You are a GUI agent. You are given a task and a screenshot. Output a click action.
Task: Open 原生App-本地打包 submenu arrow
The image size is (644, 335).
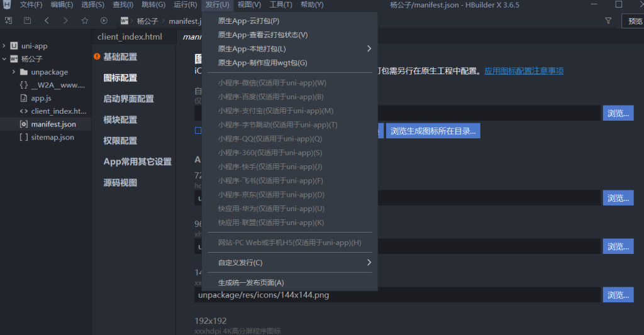coord(369,48)
